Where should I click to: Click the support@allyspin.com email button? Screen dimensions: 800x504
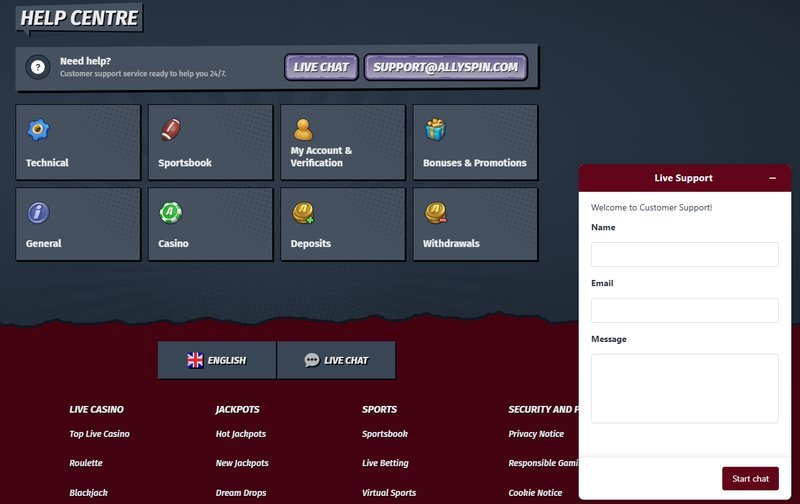445,67
